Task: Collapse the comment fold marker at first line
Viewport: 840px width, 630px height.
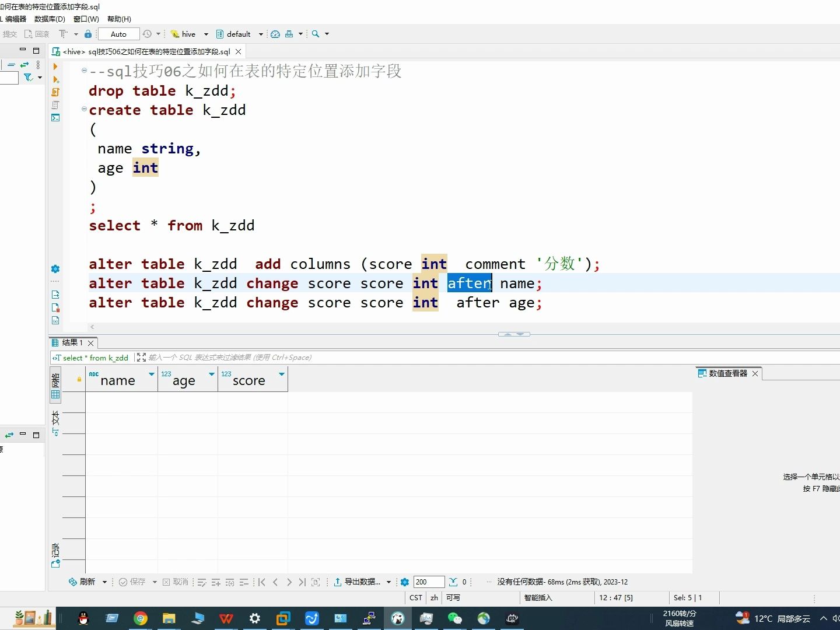Action: (x=84, y=71)
